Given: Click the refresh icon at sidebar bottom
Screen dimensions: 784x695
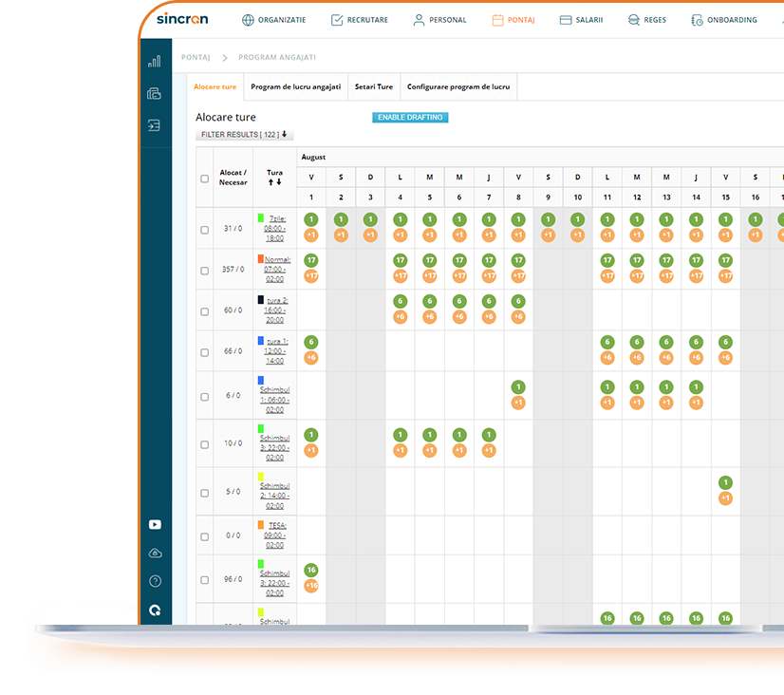Looking at the screenshot, I should coord(155,610).
